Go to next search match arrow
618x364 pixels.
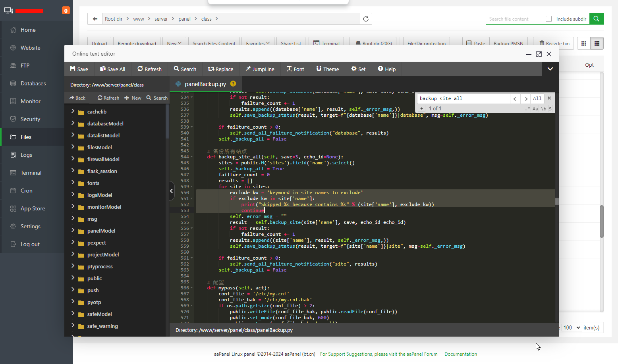[526, 98]
